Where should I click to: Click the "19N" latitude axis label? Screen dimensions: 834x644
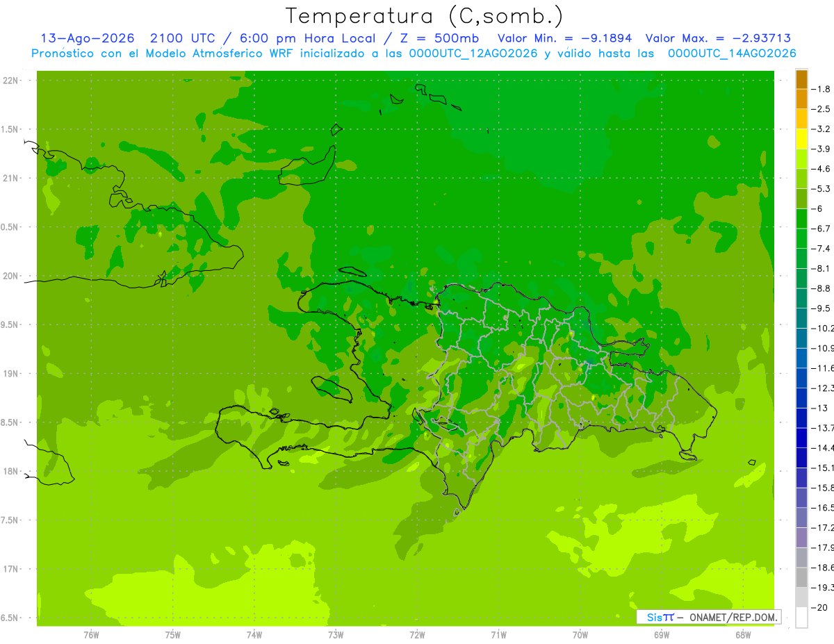[x=11, y=374]
